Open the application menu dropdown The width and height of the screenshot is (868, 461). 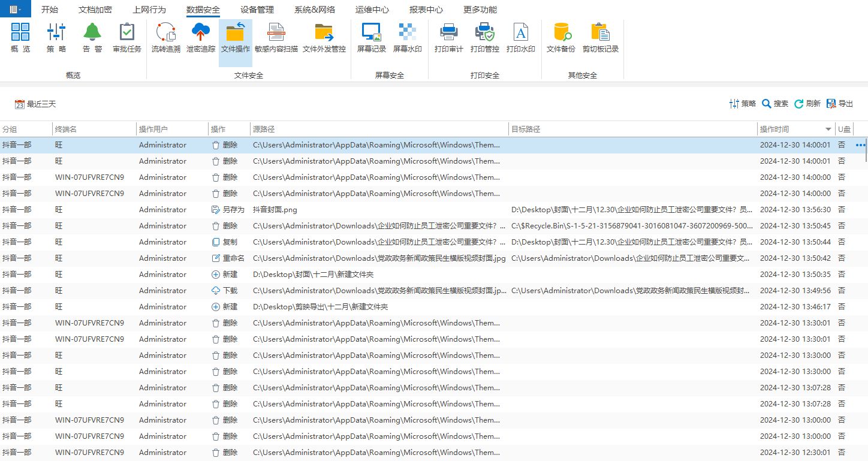[15, 9]
